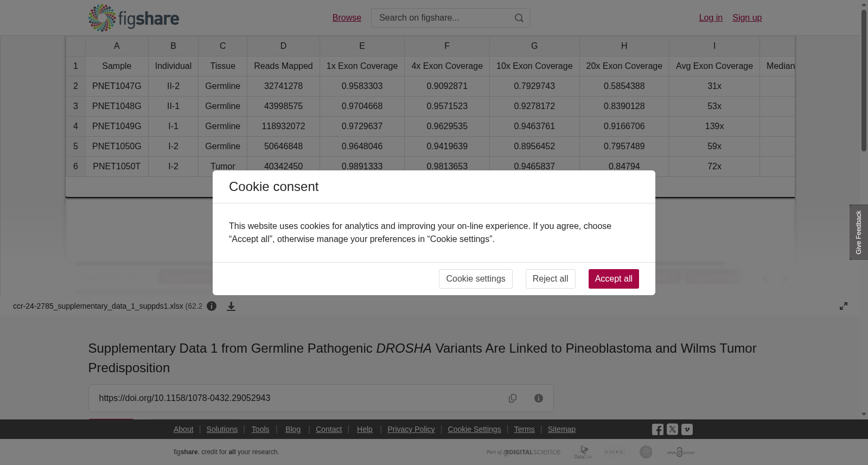The height and width of the screenshot is (465, 868).
Task: Open the DOI information icon
Action: [x=539, y=398]
